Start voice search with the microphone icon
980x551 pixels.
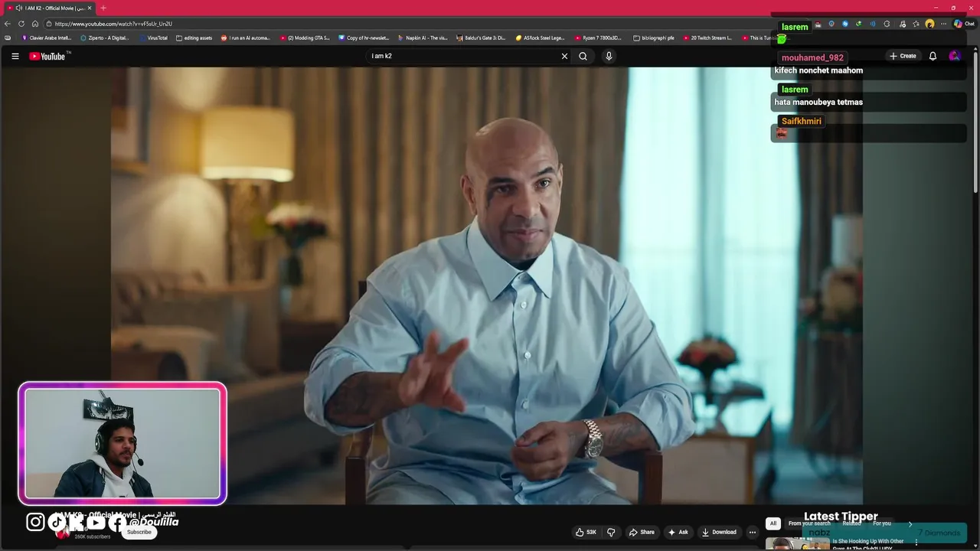(x=609, y=56)
